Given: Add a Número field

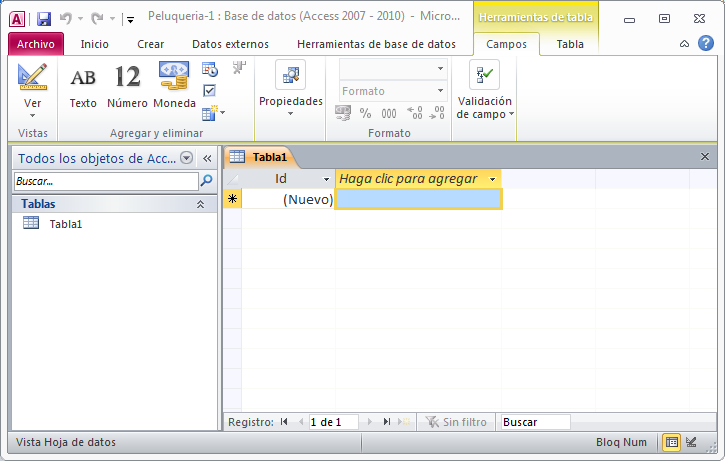Looking at the screenshot, I should point(127,86).
